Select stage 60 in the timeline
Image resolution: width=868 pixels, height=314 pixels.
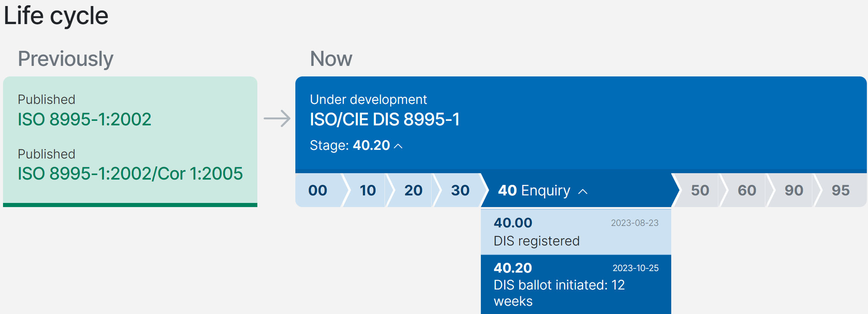click(747, 191)
